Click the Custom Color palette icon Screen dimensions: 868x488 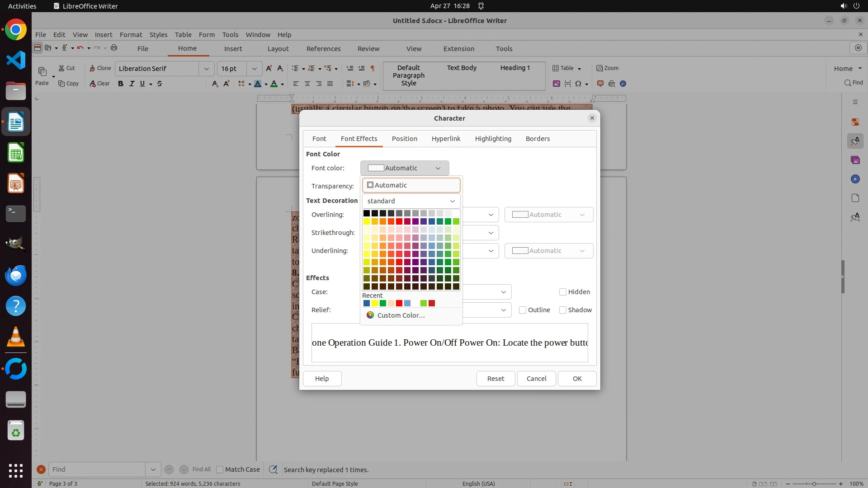(x=370, y=315)
